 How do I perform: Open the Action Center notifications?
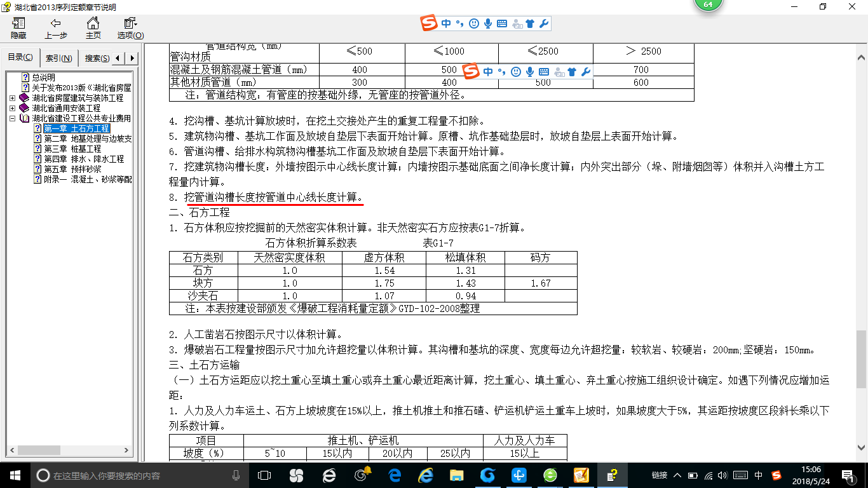(x=848, y=475)
